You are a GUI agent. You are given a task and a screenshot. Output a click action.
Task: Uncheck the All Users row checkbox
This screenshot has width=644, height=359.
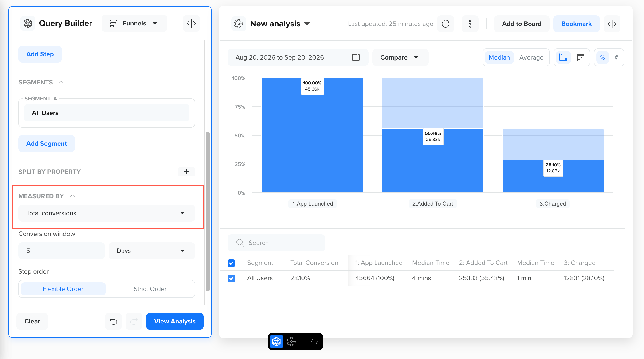pos(231,278)
